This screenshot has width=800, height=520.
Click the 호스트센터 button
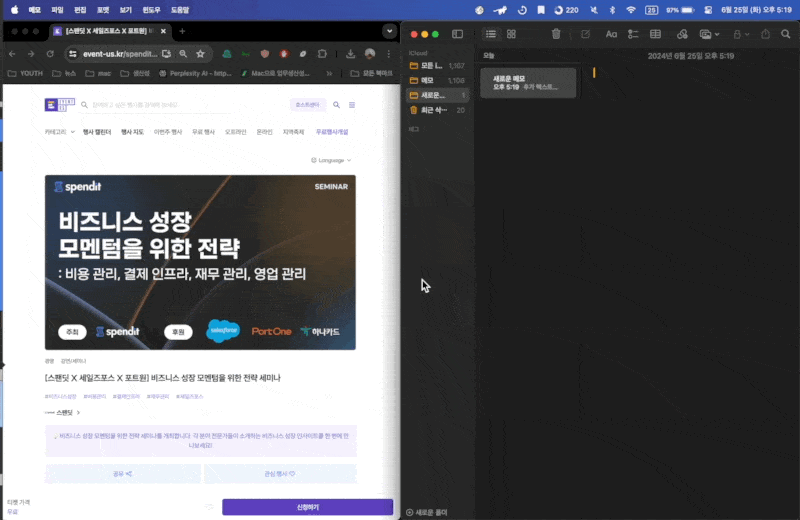coord(307,104)
